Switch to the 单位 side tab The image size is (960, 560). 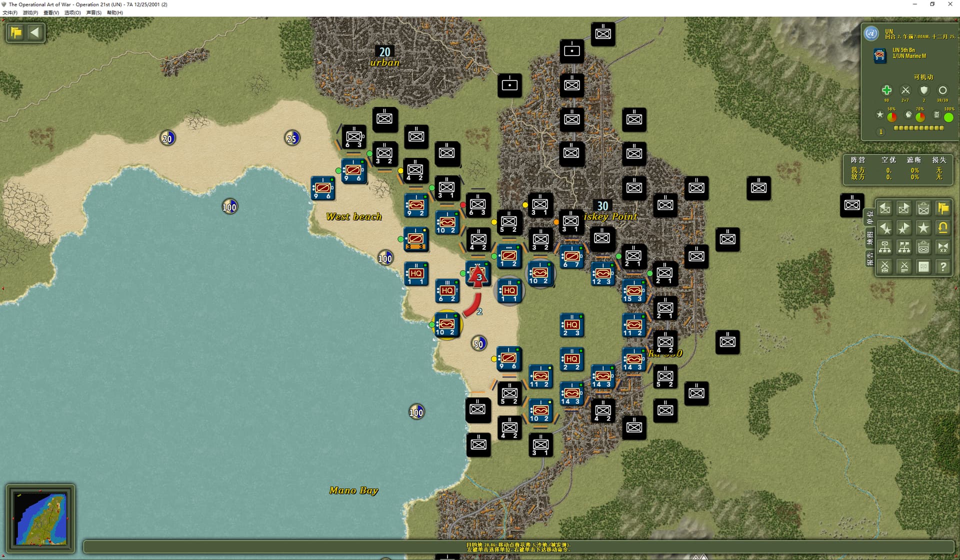(x=869, y=217)
